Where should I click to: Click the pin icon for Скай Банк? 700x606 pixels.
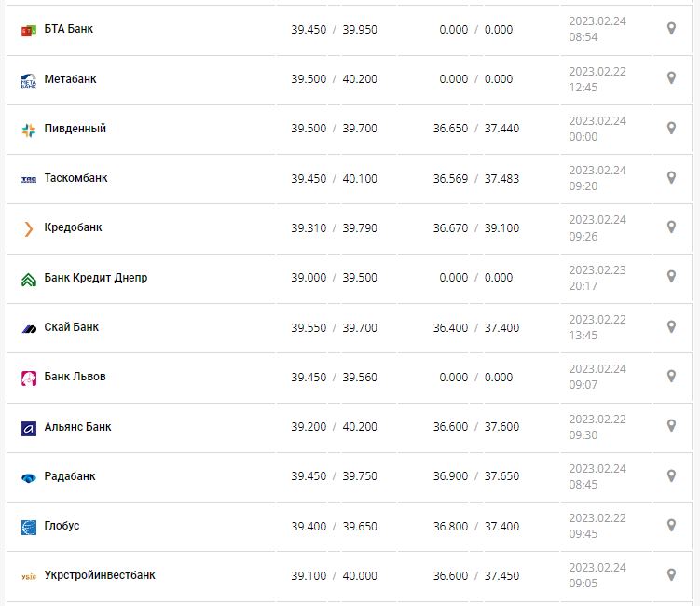671,326
